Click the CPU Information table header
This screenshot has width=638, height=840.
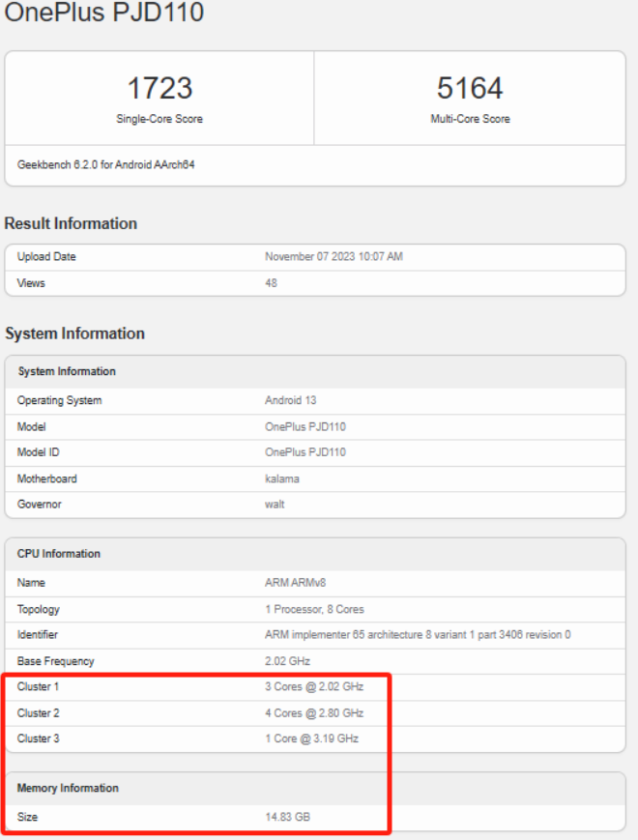click(x=59, y=554)
